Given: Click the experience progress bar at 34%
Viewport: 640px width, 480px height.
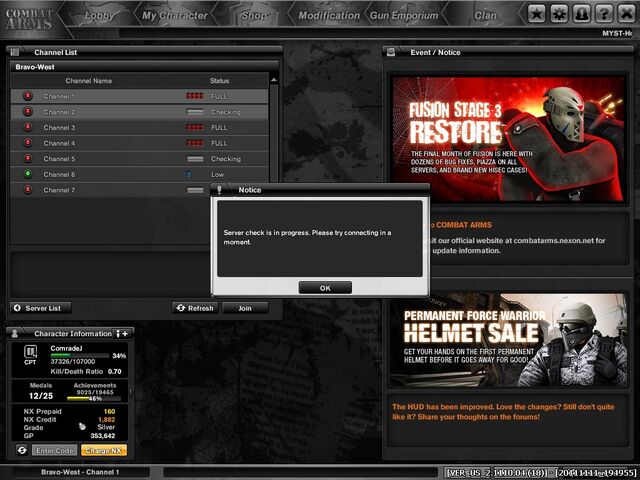Looking at the screenshot, I should pos(80,356).
